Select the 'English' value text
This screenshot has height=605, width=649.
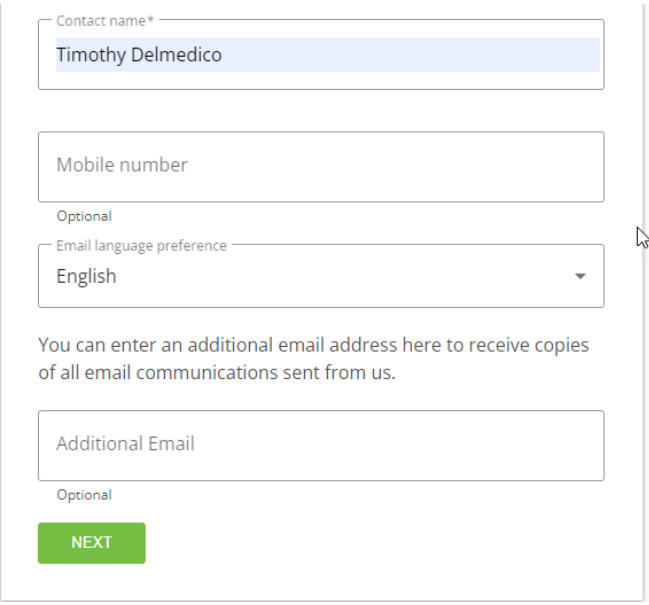86,277
